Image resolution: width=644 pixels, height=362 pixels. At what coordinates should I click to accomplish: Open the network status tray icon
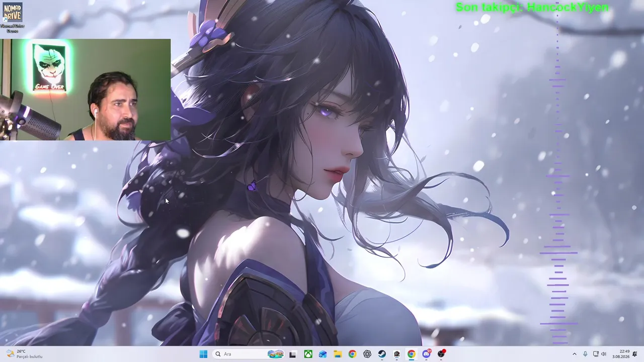pos(596,354)
